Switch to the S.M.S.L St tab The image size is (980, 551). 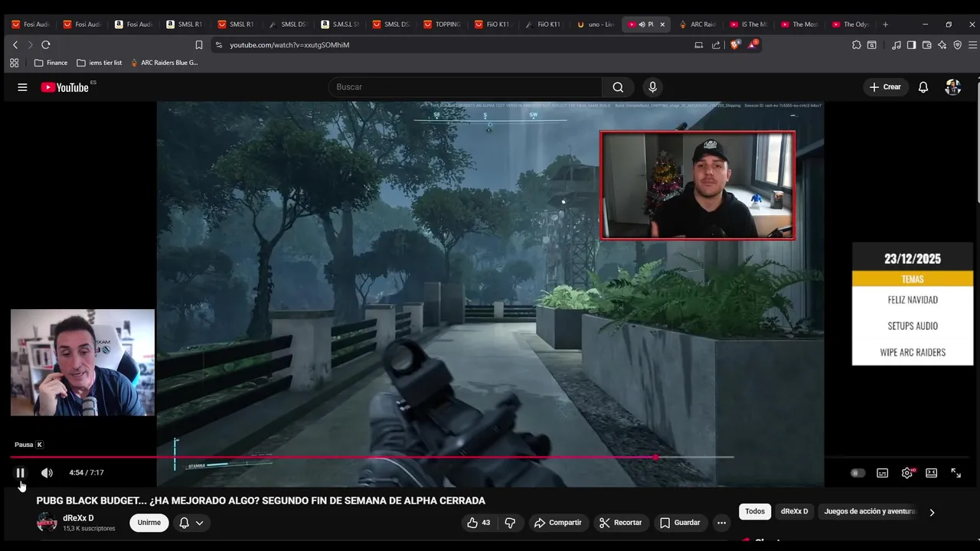coord(340,24)
